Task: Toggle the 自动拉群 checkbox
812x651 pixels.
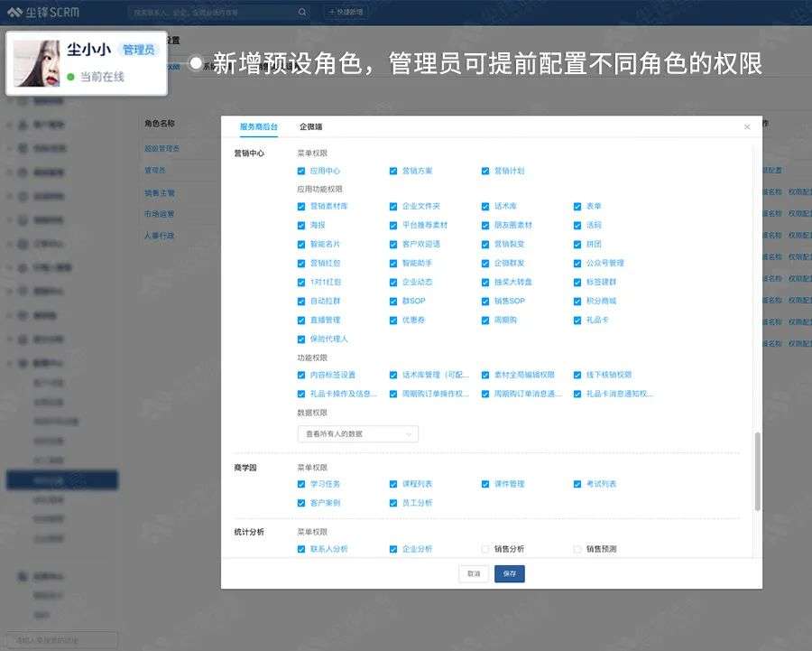Action: click(x=301, y=302)
